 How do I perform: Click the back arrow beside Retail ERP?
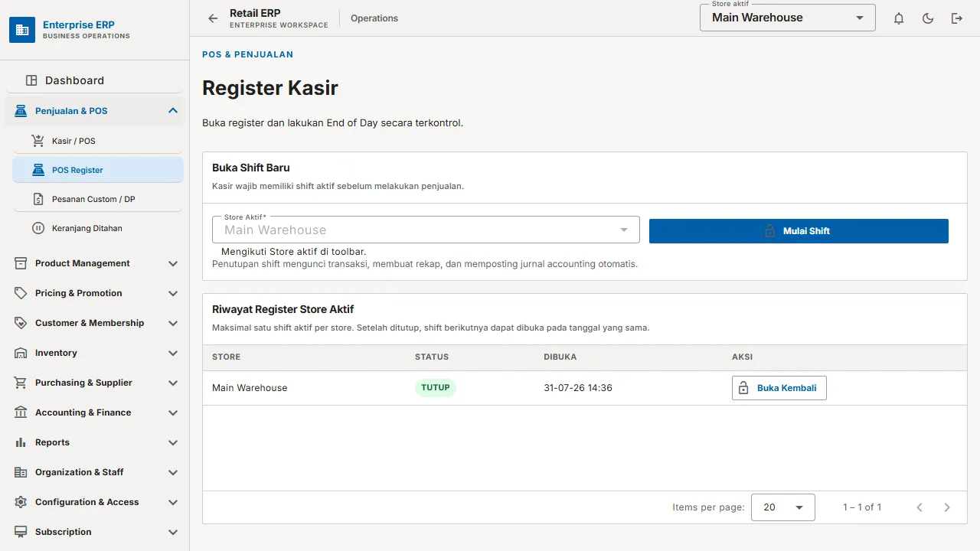coord(213,18)
